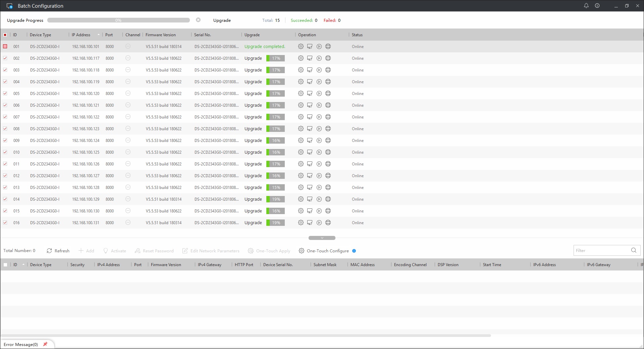Click the Encoding Channel column header
Image resolution: width=644 pixels, height=349 pixels.
[x=410, y=264]
